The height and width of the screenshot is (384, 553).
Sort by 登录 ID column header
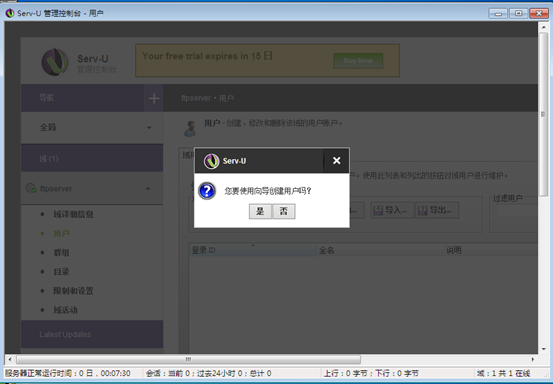(253, 250)
